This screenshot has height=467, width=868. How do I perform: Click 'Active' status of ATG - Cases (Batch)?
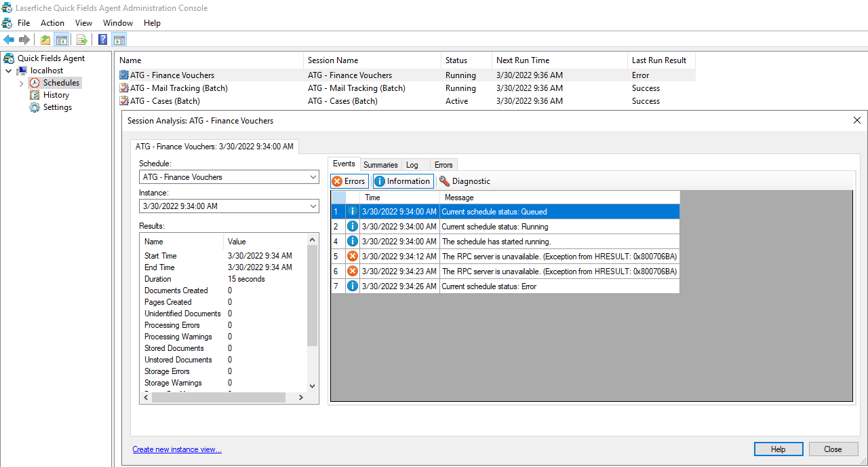click(x=456, y=101)
